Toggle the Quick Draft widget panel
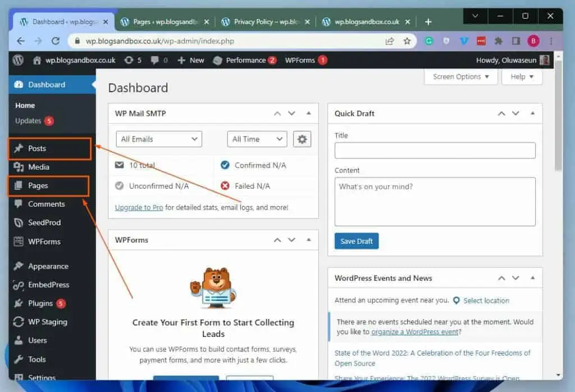Image resolution: width=575 pixels, height=392 pixels. pyautogui.click(x=532, y=113)
